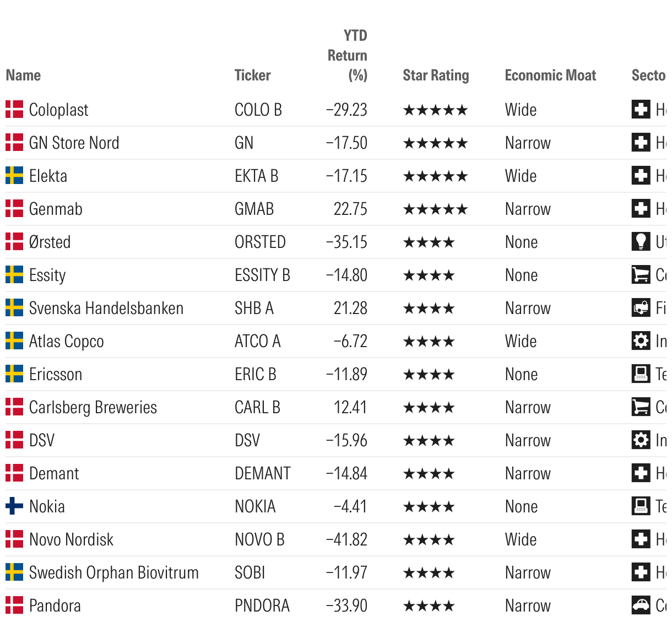Viewport: 672px width, 627px height.
Task: Click the Danish flag beside Coloplast
Action: coord(14,109)
